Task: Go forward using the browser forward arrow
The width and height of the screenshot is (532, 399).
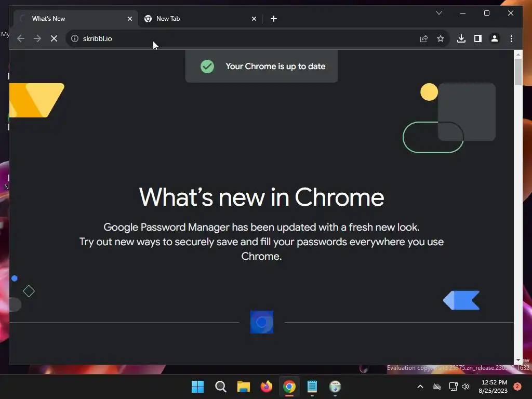Action: point(37,38)
